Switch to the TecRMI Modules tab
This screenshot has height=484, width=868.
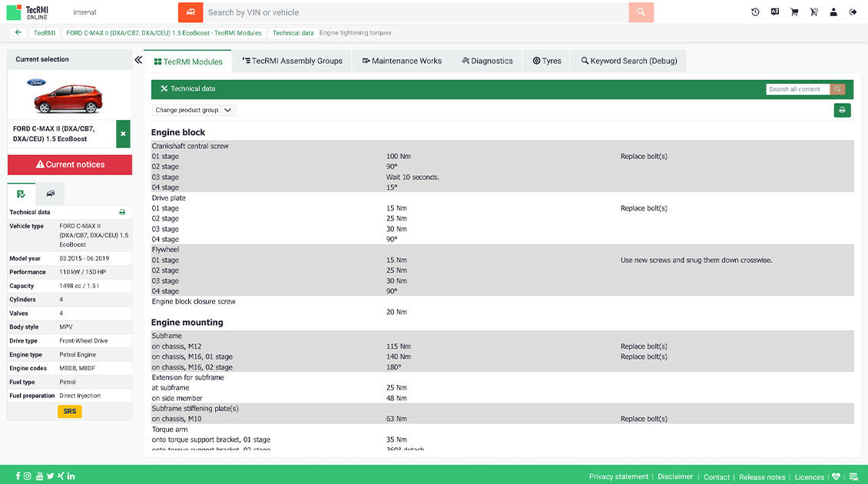[188, 61]
